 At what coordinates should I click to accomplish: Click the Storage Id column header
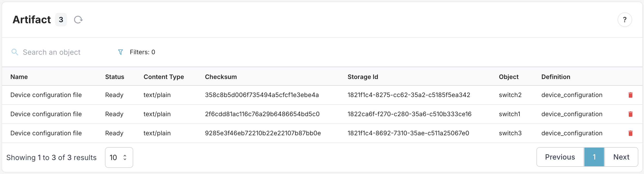click(x=363, y=77)
